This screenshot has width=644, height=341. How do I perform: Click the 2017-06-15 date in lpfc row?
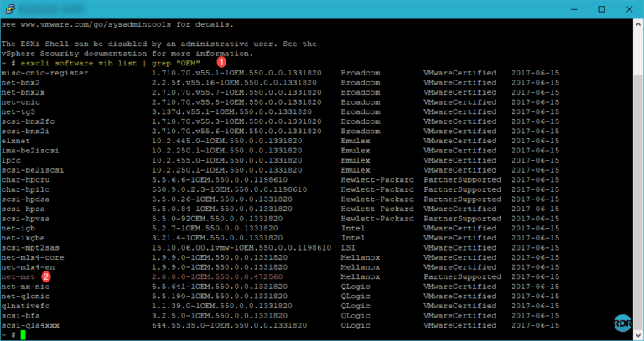[x=535, y=161]
